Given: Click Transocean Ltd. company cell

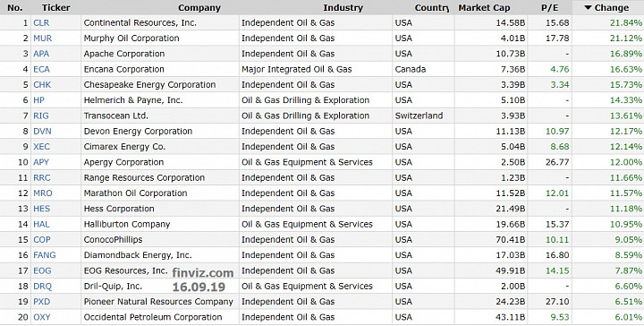Looking at the screenshot, I should click(x=160, y=116).
